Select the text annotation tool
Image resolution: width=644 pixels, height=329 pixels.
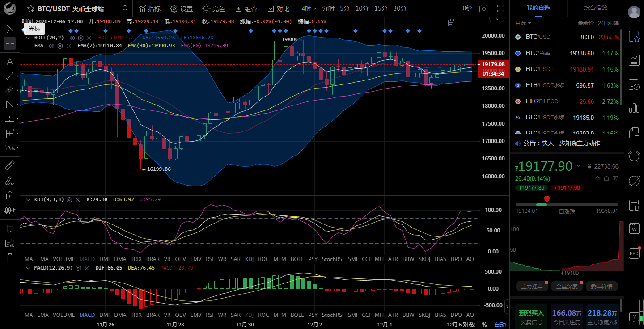click(x=9, y=62)
